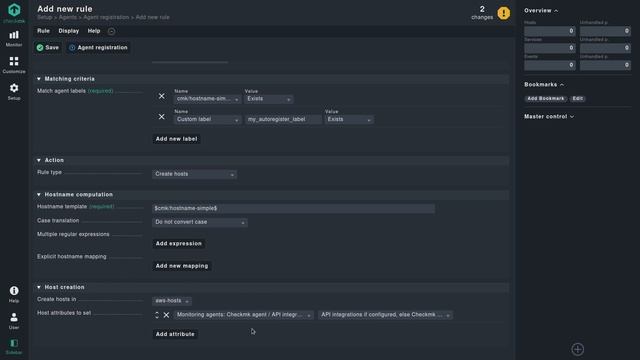Collapse the Bookmarks snapin

[544, 85]
